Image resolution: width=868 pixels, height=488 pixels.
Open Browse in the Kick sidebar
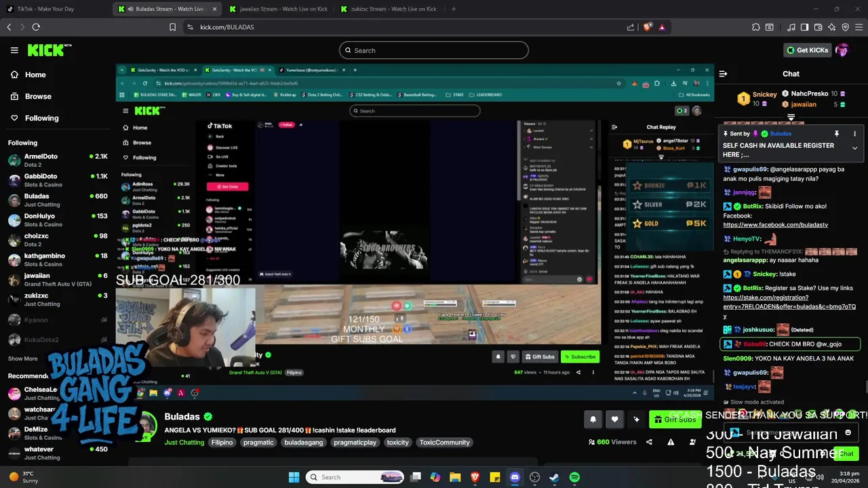[x=31, y=96]
